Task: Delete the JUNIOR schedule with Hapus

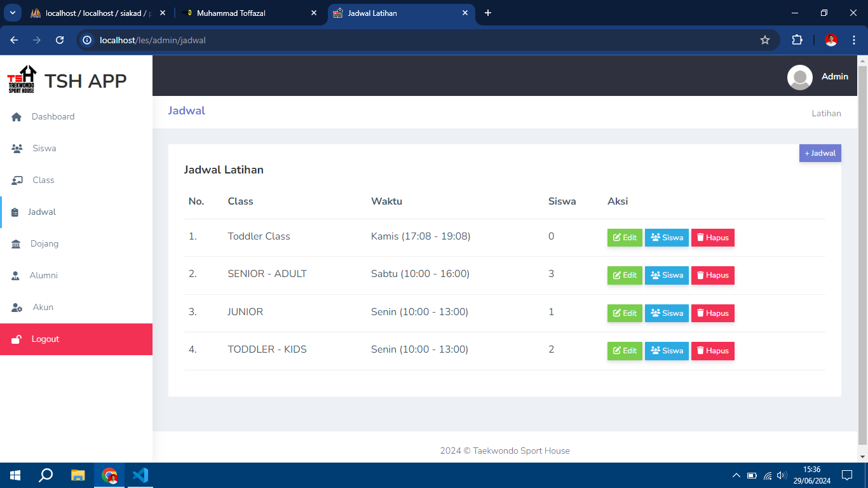Action: coord(712,313)
